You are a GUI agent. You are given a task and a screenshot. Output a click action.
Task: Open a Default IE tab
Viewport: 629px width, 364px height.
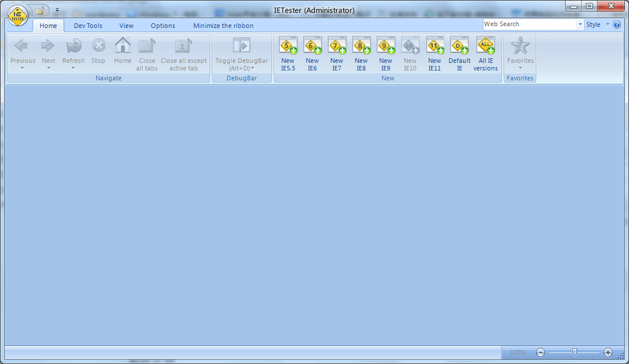(459, 53)
